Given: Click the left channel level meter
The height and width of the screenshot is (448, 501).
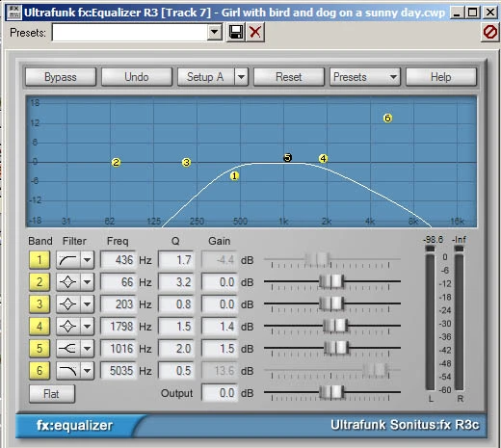Looking at the screenshot, I should pyautogui.click(x=430, y=318).
